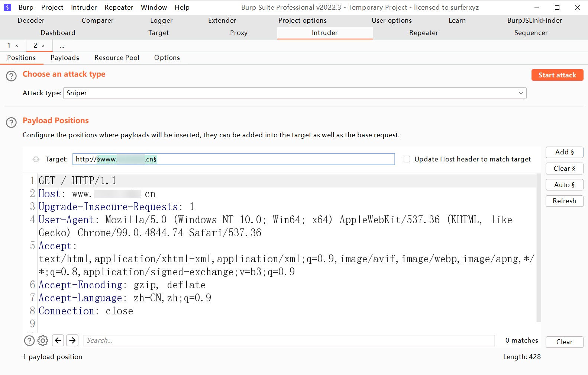
Task: Go to the Proxy tab
Action: point(239,33)
